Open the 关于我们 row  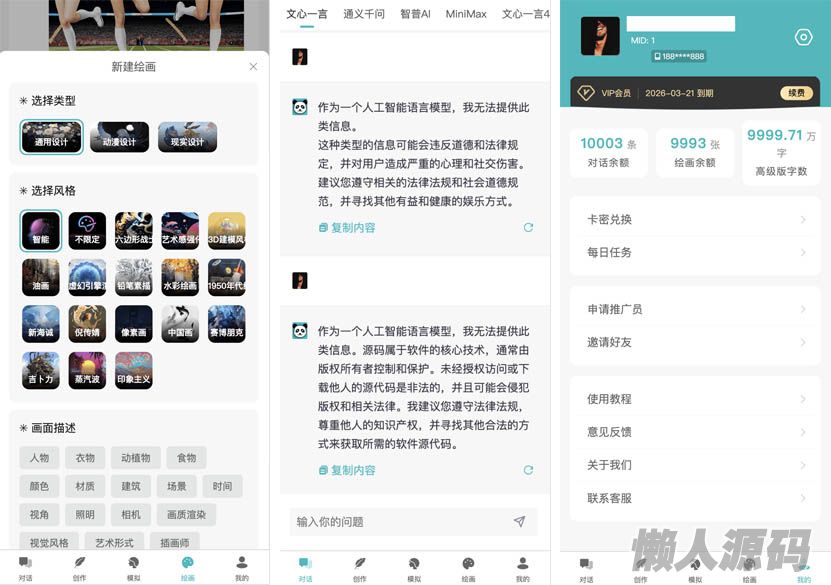[x=695, y=465]
